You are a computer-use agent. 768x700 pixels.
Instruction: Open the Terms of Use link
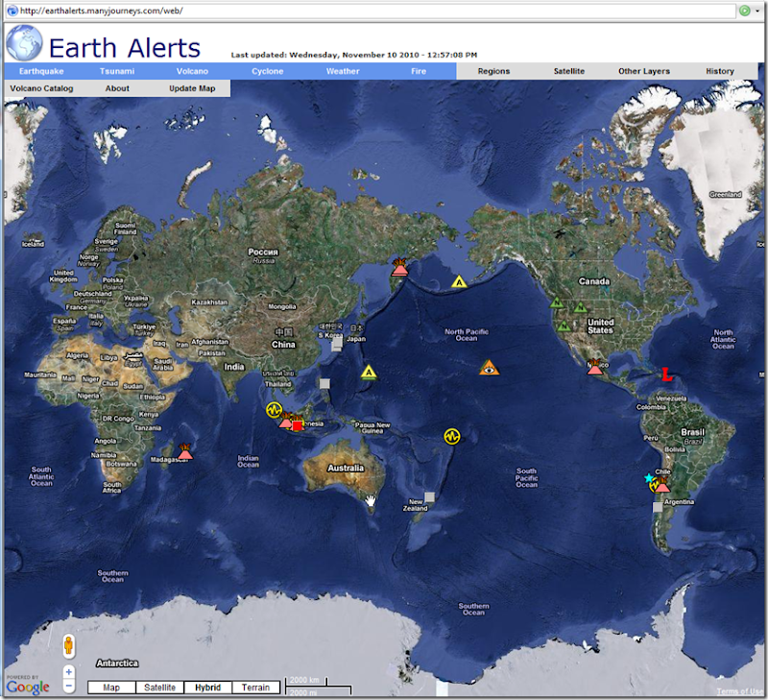click(739, 691)
